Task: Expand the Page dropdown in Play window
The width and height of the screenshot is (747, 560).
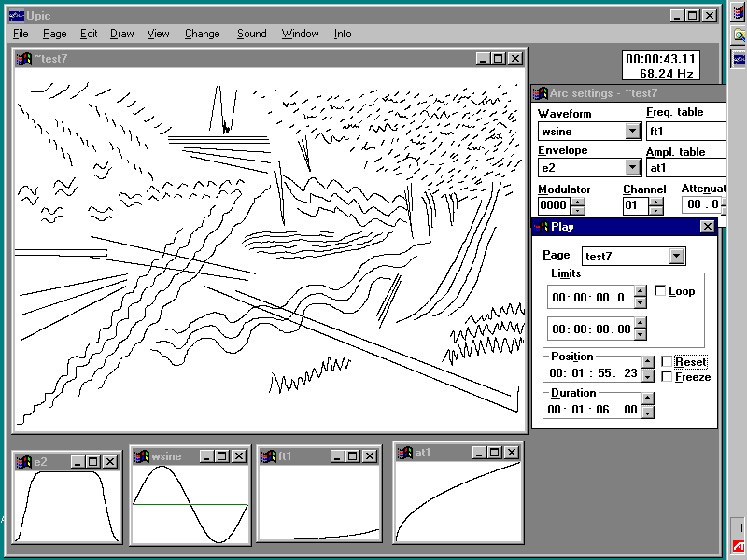Action: click(676, 256)
